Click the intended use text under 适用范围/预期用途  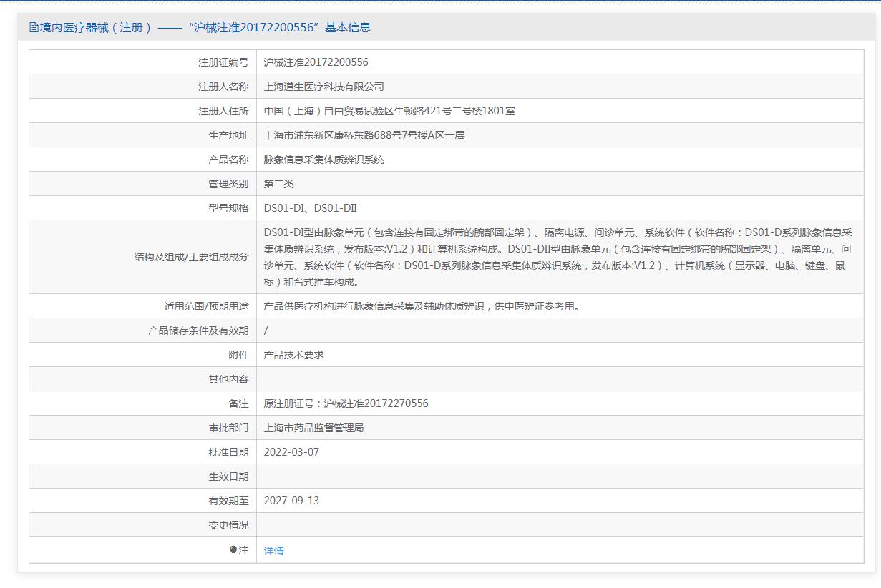[x=422, y=306]
